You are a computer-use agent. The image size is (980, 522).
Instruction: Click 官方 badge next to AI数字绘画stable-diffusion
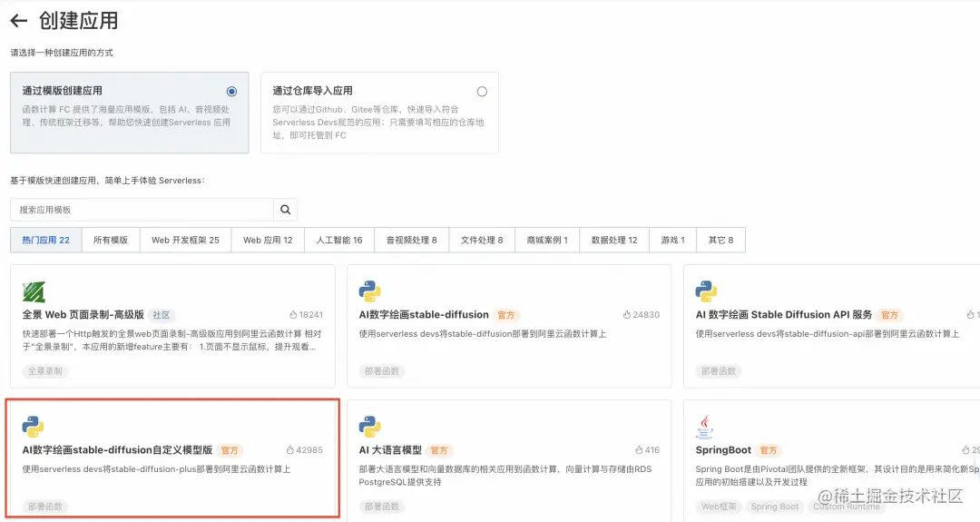point(506,315)
